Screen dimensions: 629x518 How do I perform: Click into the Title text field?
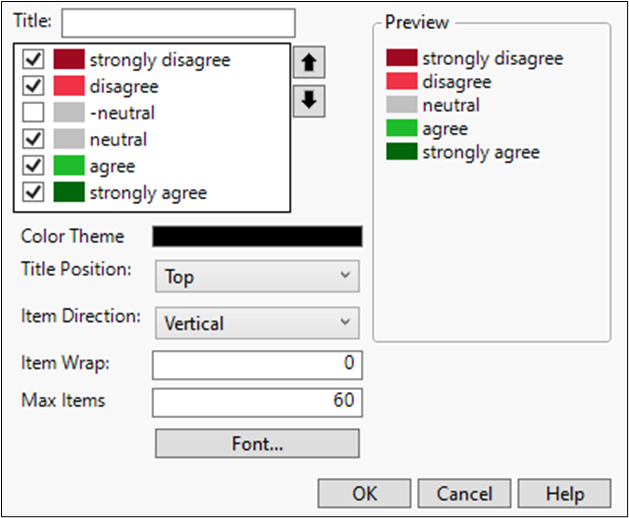coord(178,23)
